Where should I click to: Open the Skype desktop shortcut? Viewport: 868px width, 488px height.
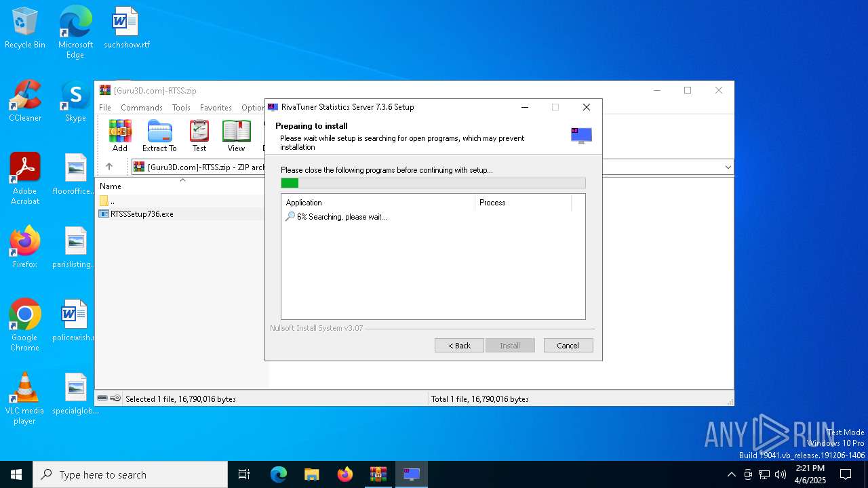click(x=75, y=101)
